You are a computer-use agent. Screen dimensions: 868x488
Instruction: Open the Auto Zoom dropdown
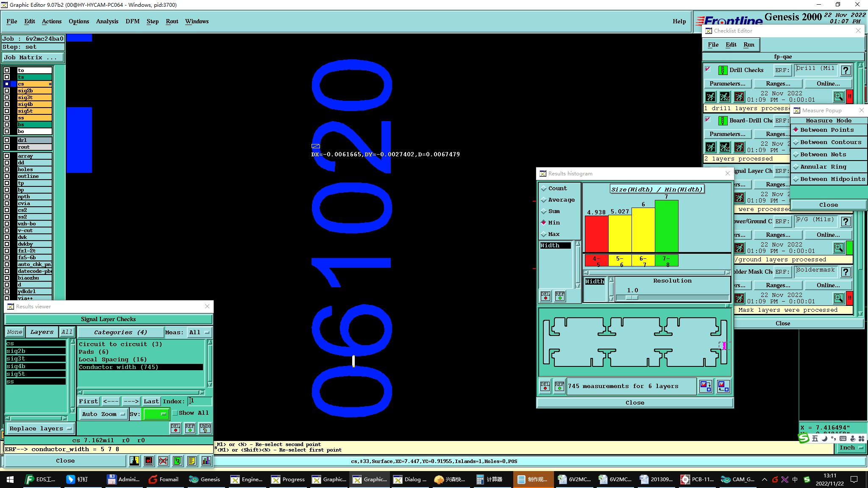click(103, 414)
